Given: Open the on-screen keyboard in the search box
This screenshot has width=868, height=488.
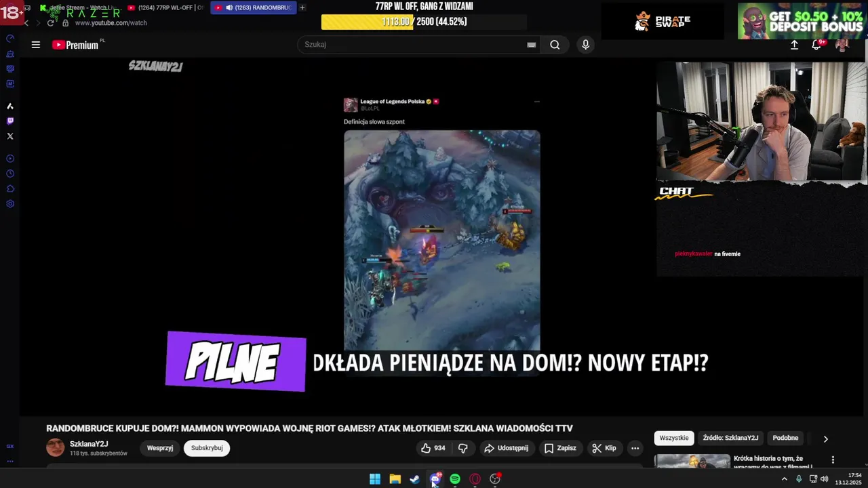Looking at the screenshot, I should point(532,45).
